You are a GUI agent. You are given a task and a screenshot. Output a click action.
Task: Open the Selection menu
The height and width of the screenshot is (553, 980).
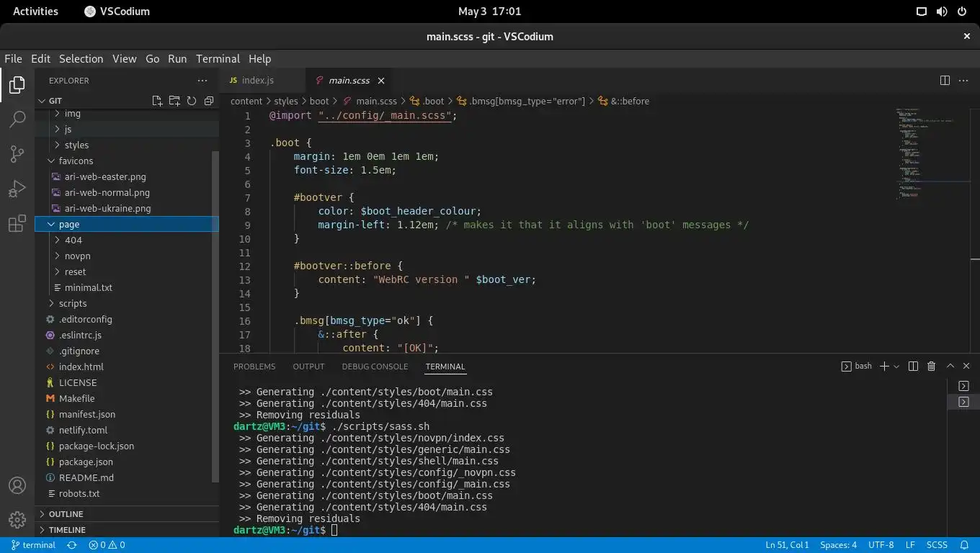[x=81, y=59]
